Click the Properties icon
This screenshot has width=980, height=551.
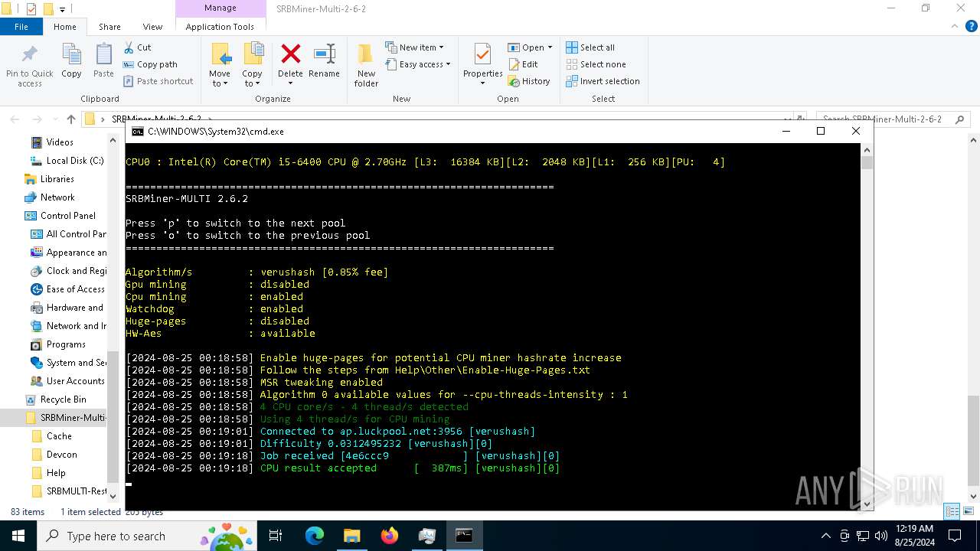tap(482, 55)
